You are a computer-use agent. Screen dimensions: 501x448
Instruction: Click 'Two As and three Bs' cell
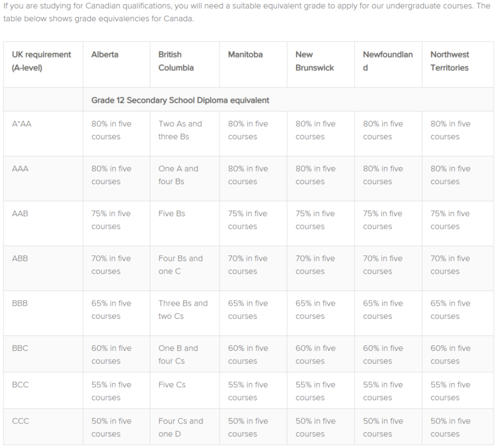pyautogui.click(x=185, y=134)
